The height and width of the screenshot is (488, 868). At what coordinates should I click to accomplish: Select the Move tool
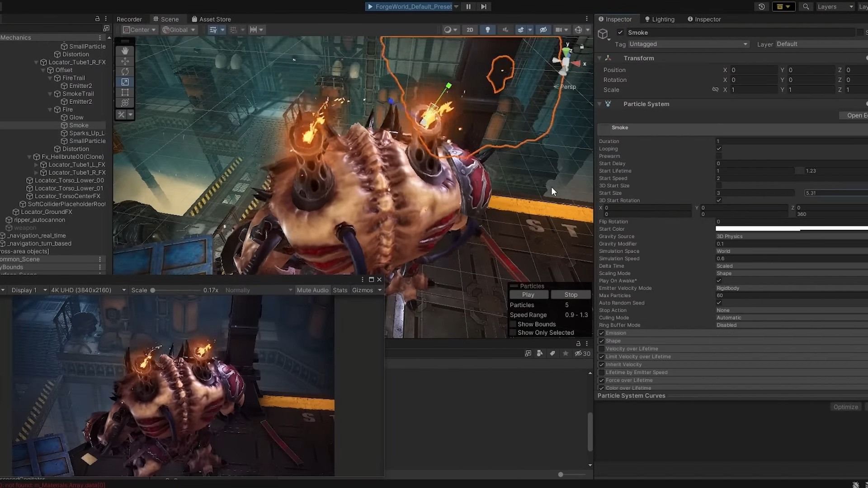(x=125, y=61)
